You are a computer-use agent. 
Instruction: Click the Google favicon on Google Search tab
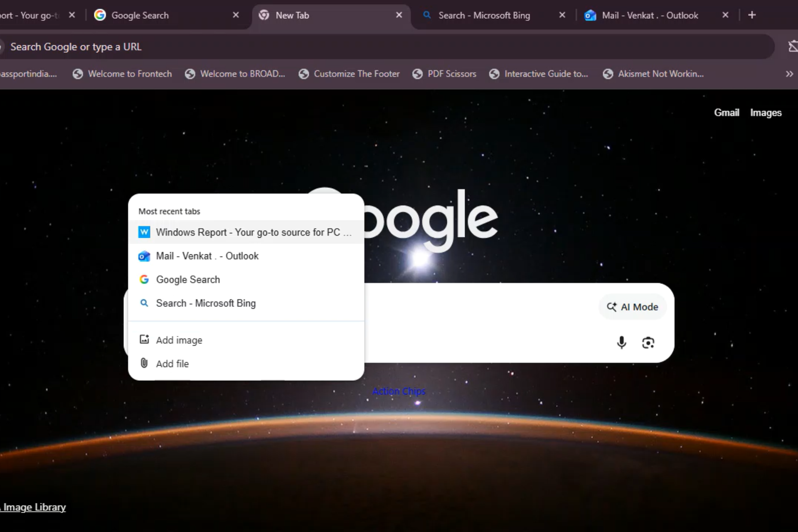[x=100, y=15]
